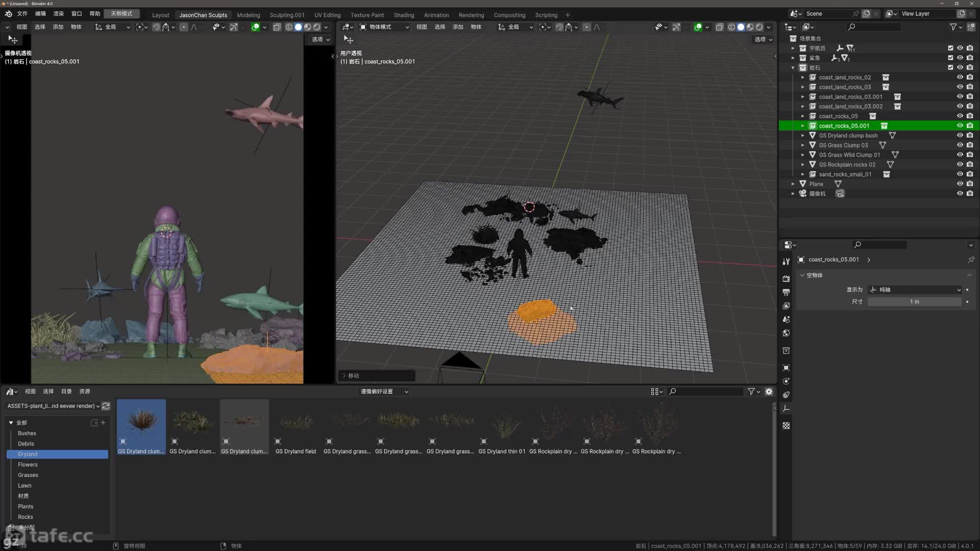Hide GS Dryland clump bush eye
The height and width of the screenshot is (551, 980).
tap(960, 135)
